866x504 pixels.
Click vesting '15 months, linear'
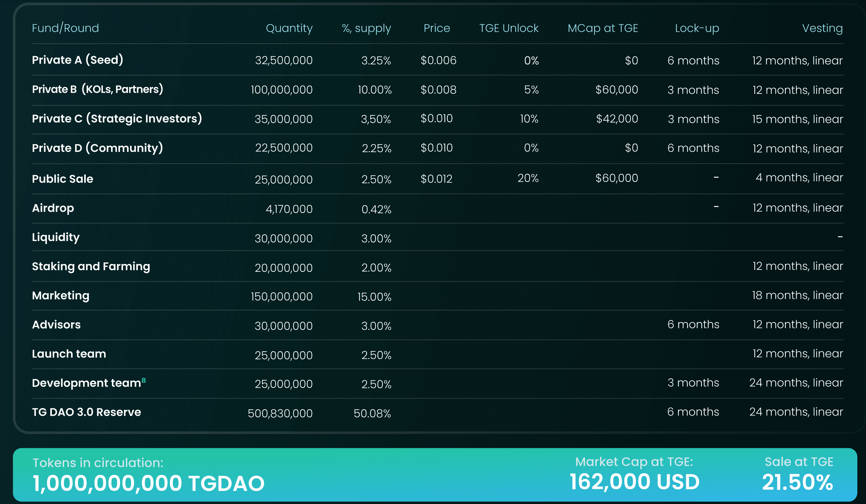(x=797, y=119)
